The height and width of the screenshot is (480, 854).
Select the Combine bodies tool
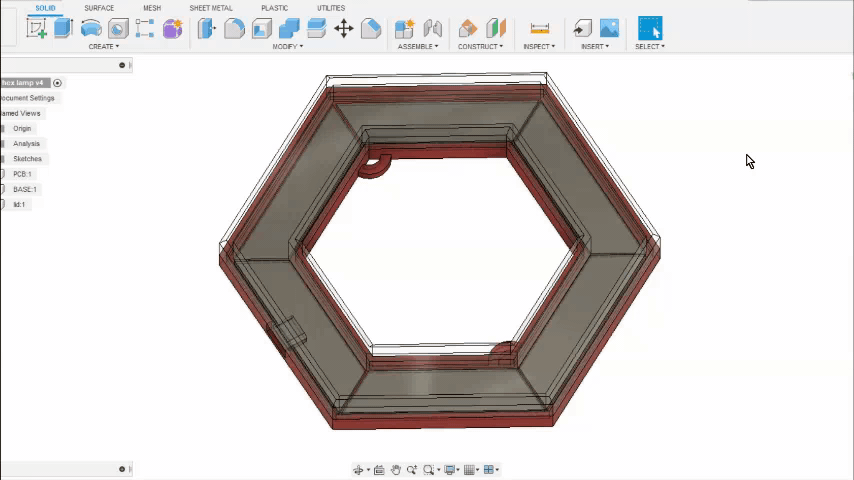pyautogui.click(x=289, y=28)
